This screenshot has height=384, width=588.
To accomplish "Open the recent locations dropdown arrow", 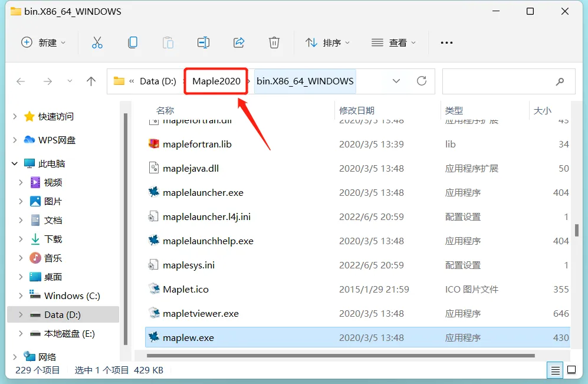I will pos(70,81).
